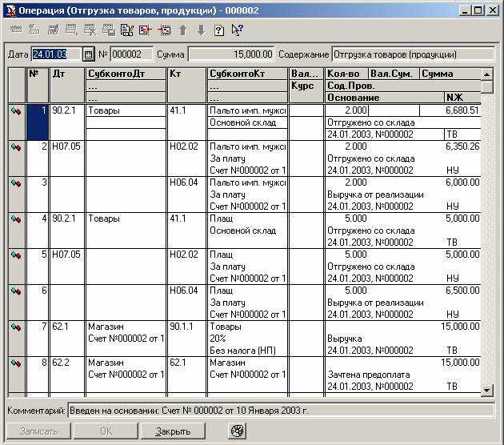Click the entry marker icon of row 8
504x445 pixels.
(16, 363)
